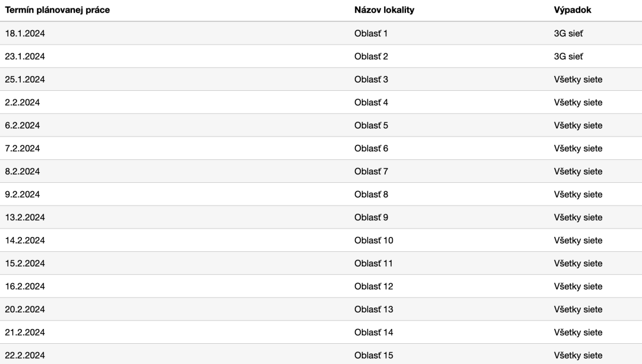Click '3G sieť' in the Oblasť 2 row
Screen dimensions: 642x364
(x=568, y=56)
